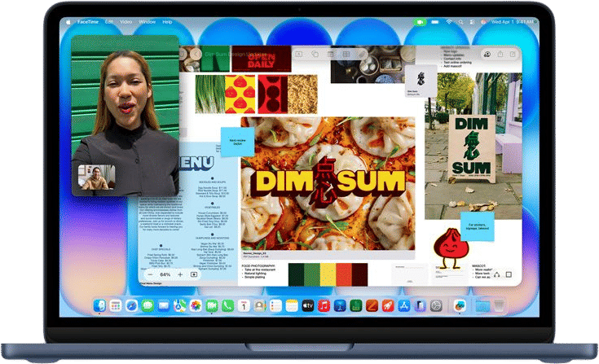The image size is (599, 364).
Task: Select the DIM SUM dumpling banner image
Action: coord(328,183)
